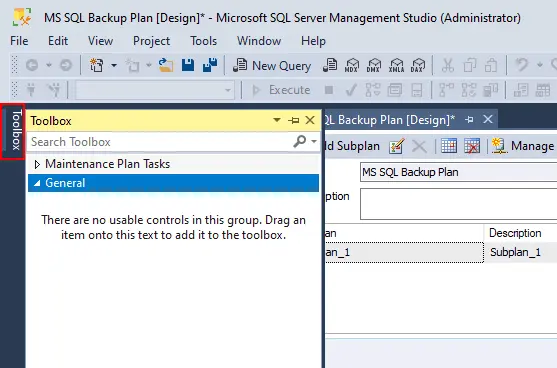Toggle Toolbox auto-hide pin
The image size is (557, 368).
coord(293,120)
